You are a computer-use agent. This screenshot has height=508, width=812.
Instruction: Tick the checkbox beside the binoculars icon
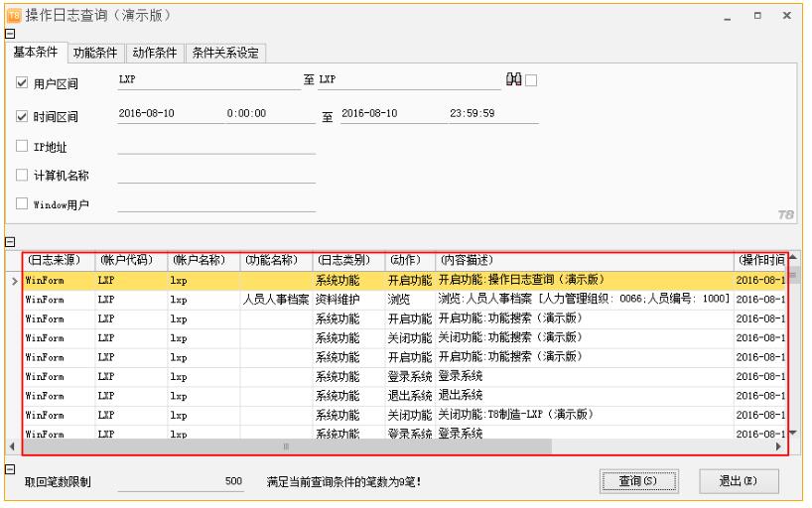(x=530, y=81)
